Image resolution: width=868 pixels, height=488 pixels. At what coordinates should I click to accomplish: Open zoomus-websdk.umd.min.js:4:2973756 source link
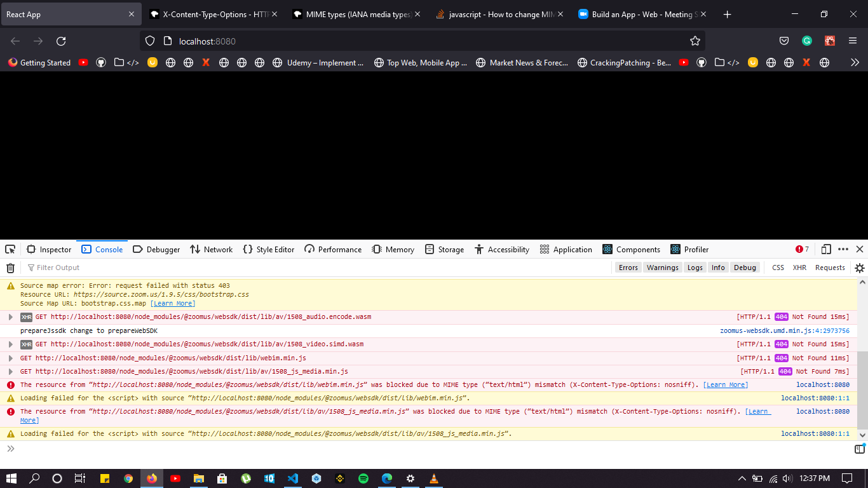785,330
